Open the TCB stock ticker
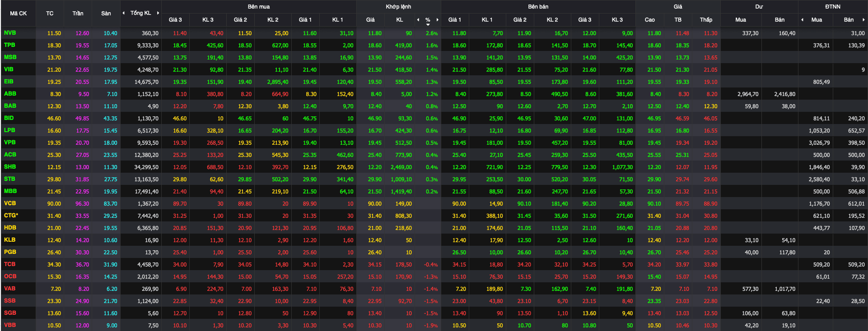 point(9,264)
